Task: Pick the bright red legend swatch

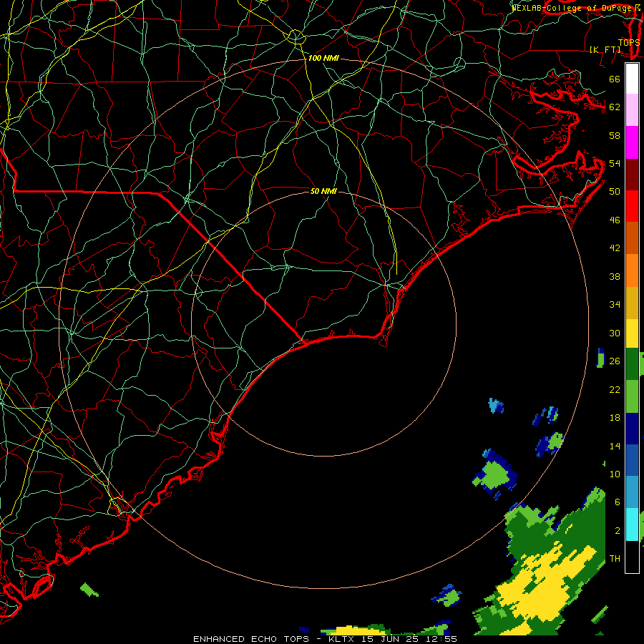Action: click(x=632, y=206)
